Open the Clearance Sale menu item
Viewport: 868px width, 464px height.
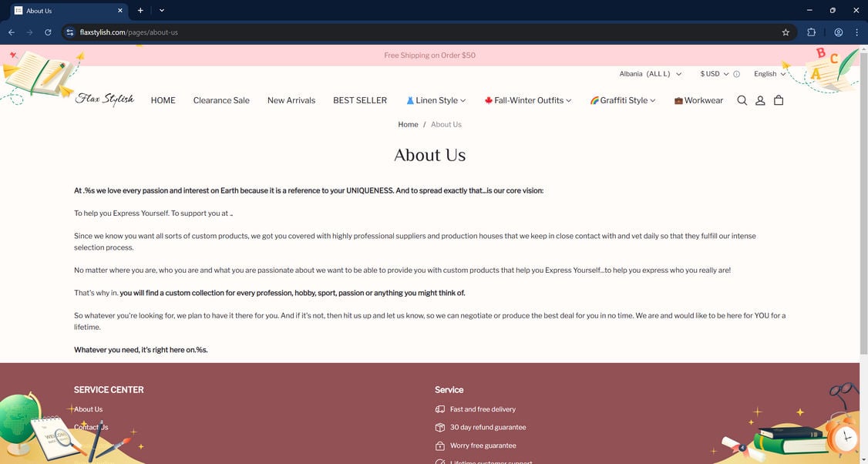click(x=221, y=100)
